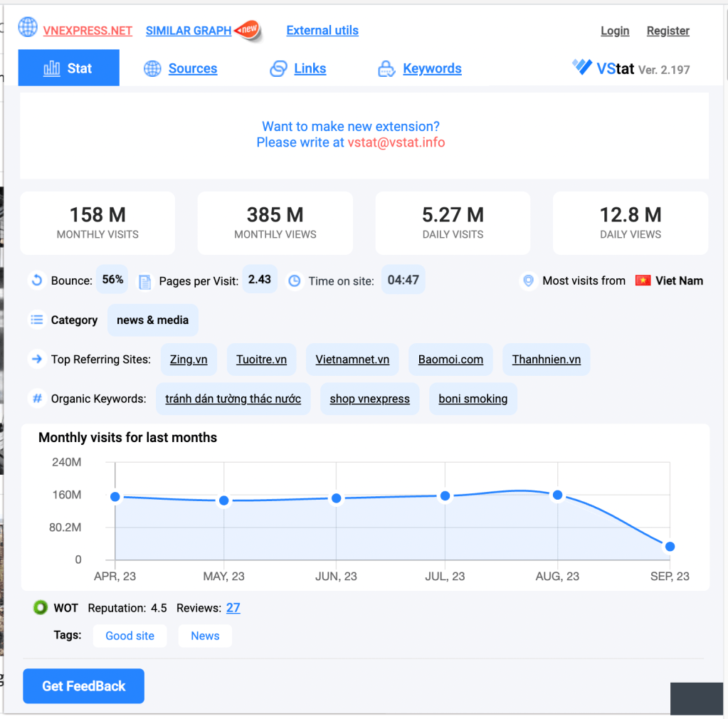Click the globe icon beside VNEXPRESS.NET
Screen dimensions: 728x719
(x=28, y=28)
